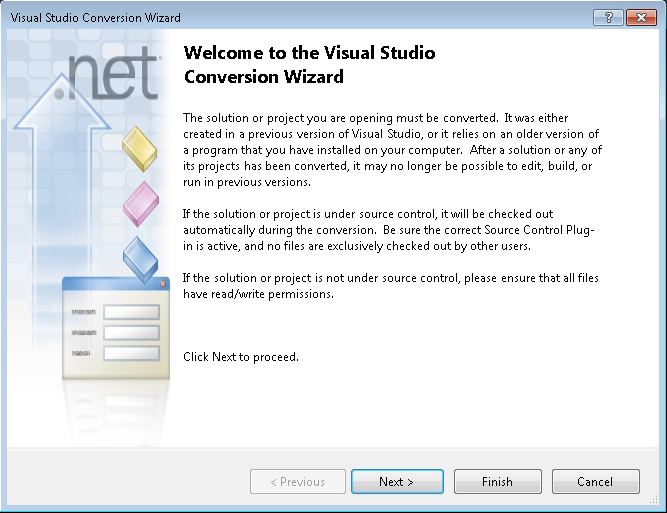Screen dimensions: 667x513
Task: Open help via the question mark button
Action: click(606, 18)
